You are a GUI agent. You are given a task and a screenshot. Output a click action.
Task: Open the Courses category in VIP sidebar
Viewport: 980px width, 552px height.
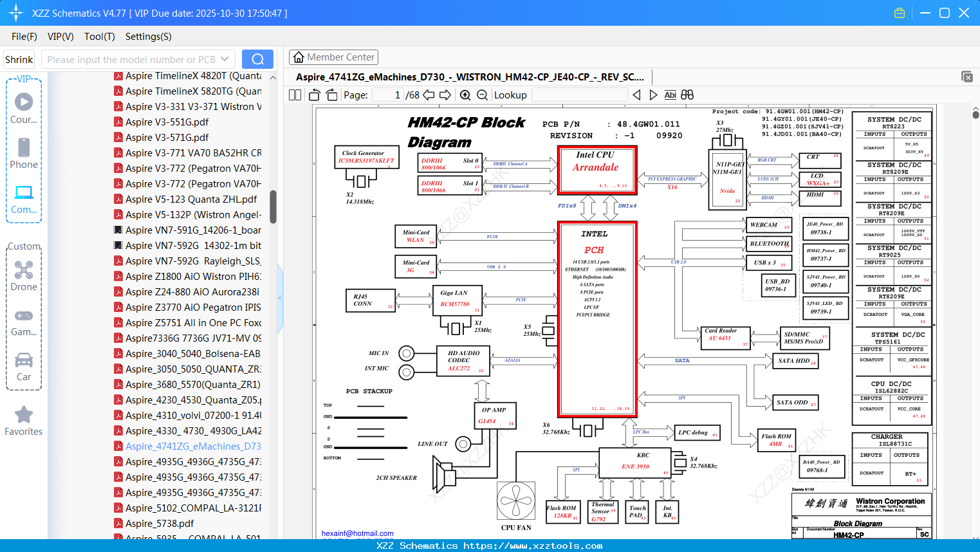pyautogui.click(x=24, y=109)
